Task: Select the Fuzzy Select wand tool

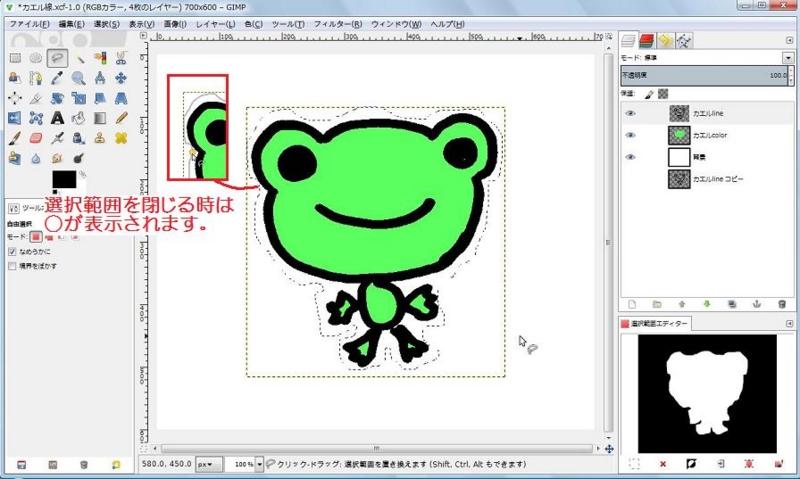Action: pos(79,58)
